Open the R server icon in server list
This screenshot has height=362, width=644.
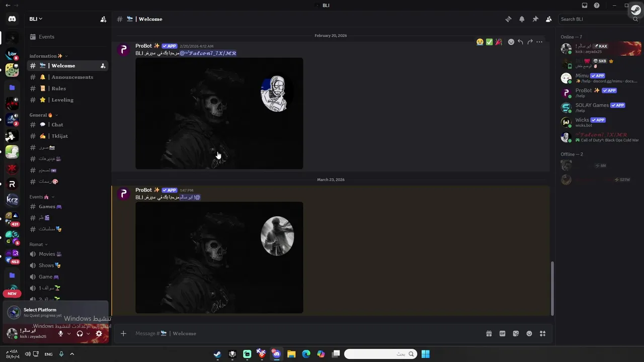tap(12, 184)
